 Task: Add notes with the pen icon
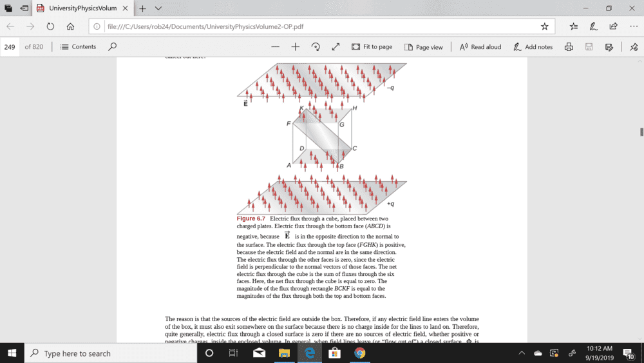point(593,26)
